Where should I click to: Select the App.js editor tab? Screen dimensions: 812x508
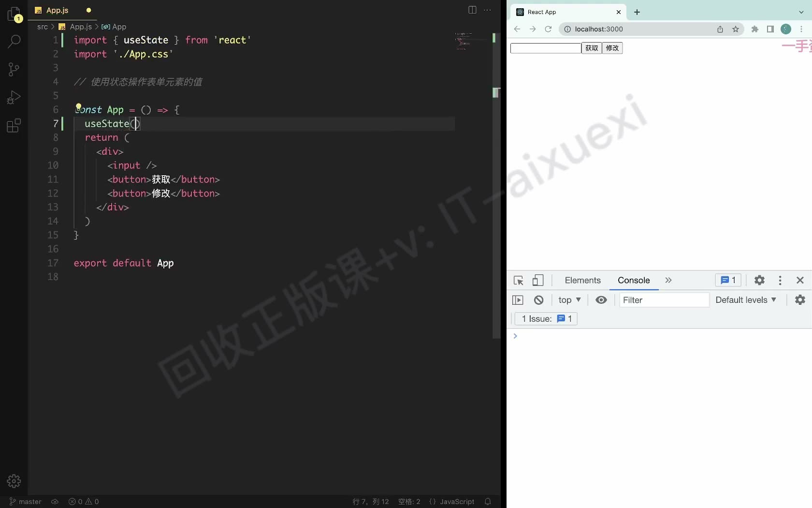(x=63, y=10)
